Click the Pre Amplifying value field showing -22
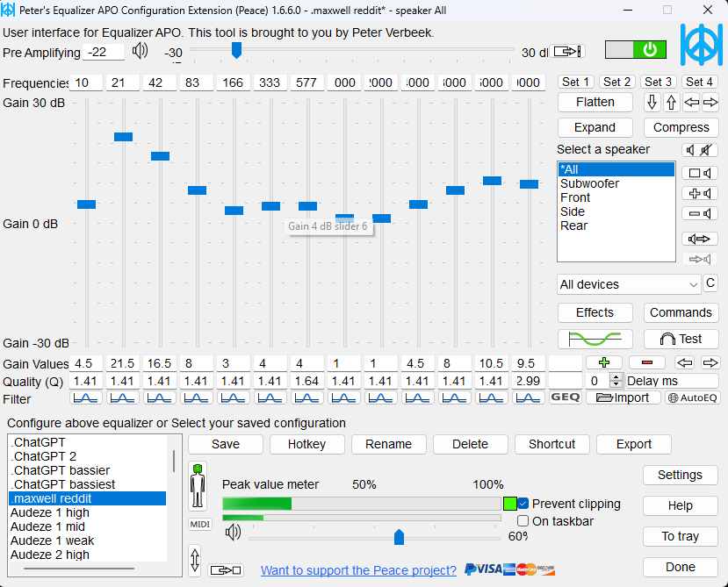The height and width of the screenshot is (587, 728). pyautogui.click(x=104, y=52)
